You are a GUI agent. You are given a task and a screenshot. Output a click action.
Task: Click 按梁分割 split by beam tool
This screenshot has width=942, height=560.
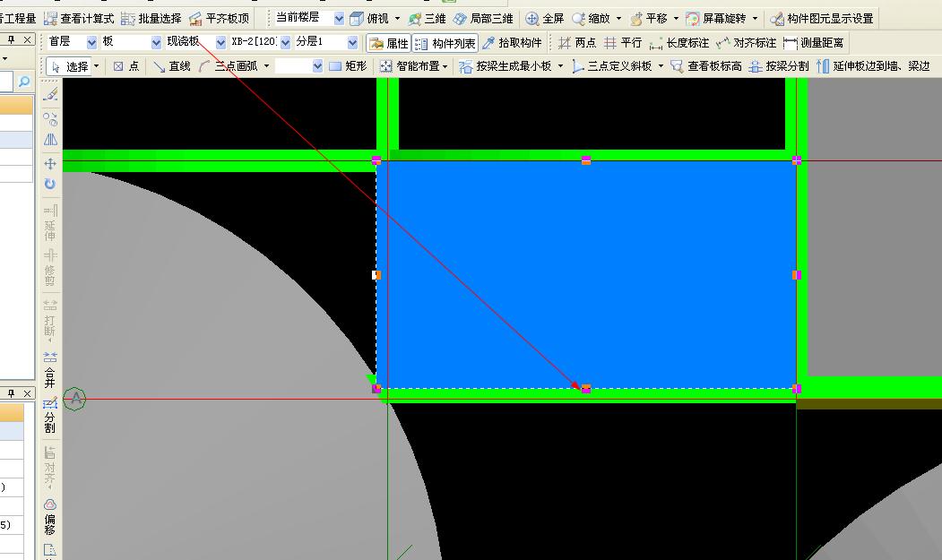pyautogui.click(x=779, y=66)
